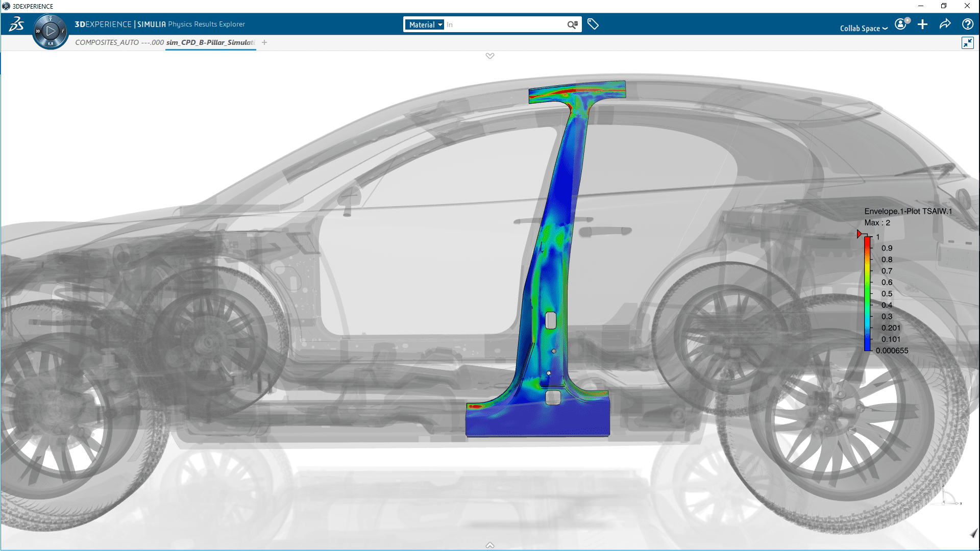Click the search magnifier icon

pos(572,24)
